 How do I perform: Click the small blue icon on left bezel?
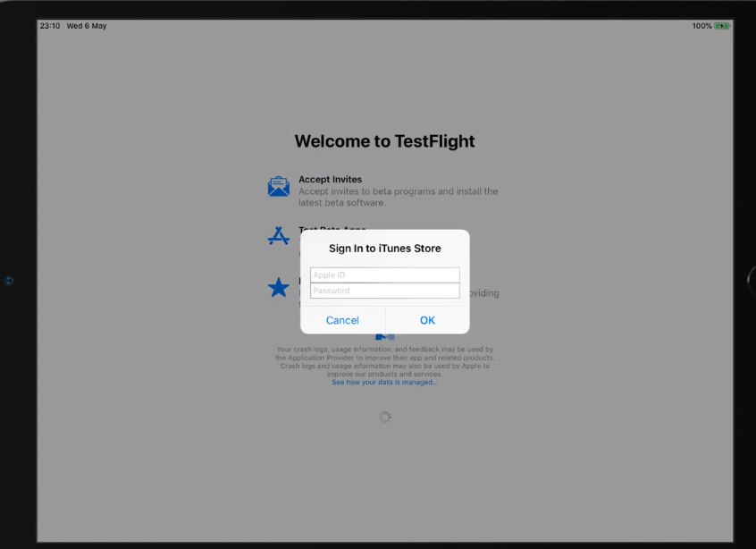9,280
